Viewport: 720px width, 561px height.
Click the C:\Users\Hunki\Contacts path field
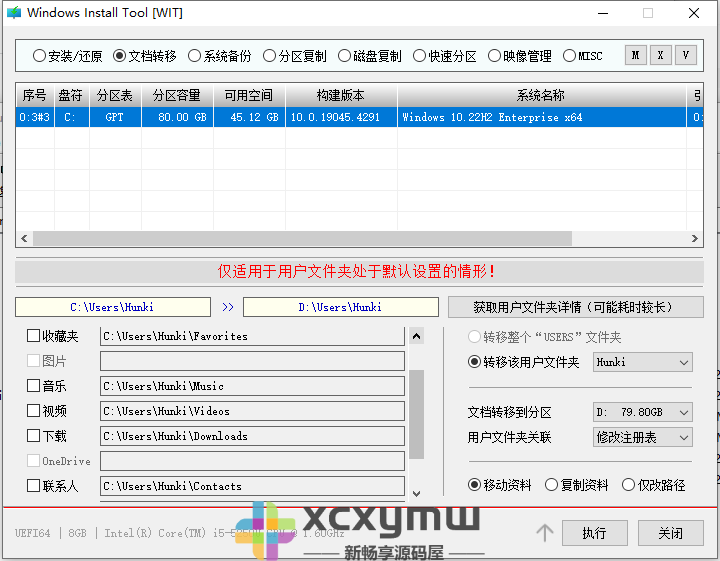[x=252, y=486]
